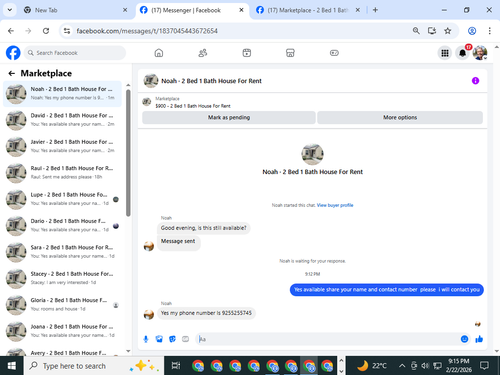Click the conversation list scrollbar
This screenshot has width=500, height=375.
tap(128, 153)
